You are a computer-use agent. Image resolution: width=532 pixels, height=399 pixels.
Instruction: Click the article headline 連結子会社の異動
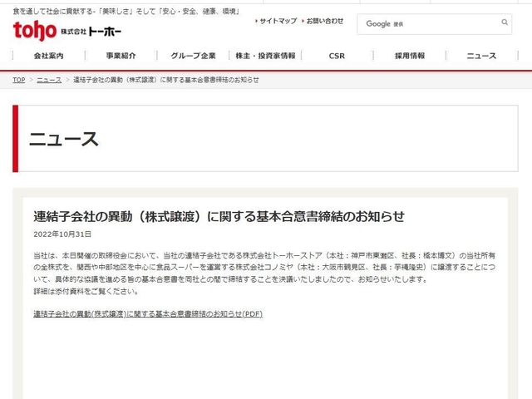219,216
